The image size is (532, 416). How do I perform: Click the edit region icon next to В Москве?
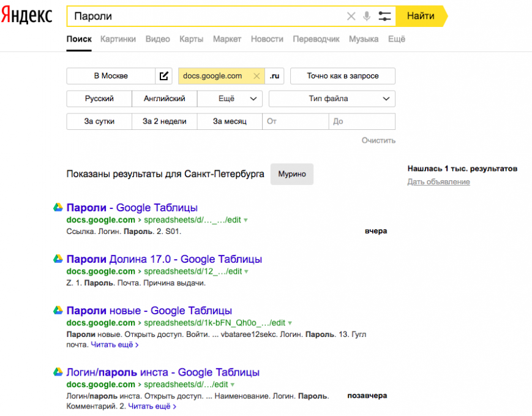click(x=163, y=76)
